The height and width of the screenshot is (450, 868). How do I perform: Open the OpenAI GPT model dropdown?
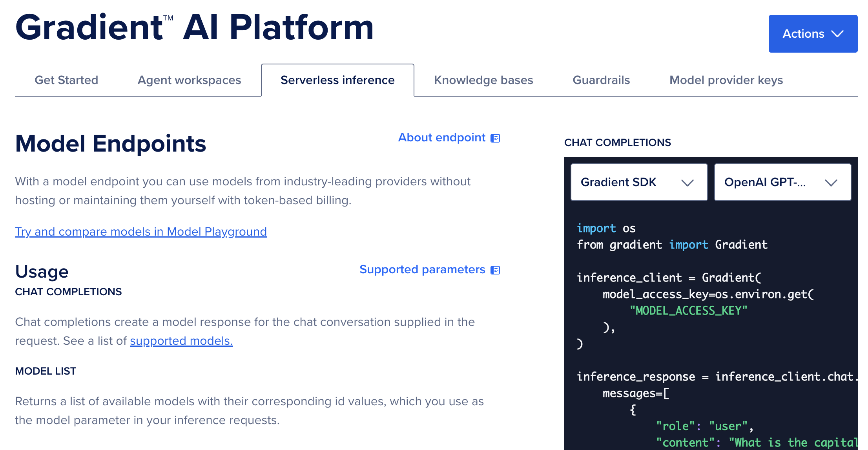coord(782,182)
